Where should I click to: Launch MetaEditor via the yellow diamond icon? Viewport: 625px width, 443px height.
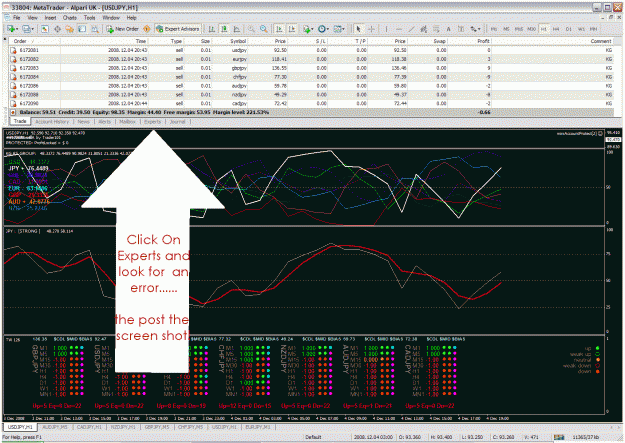click(147, 29)
